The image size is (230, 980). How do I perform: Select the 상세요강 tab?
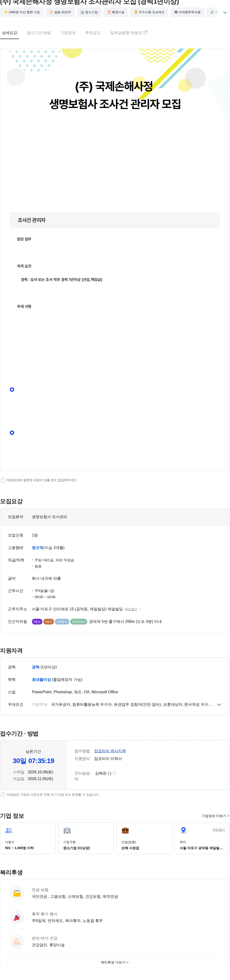pos(10,33)
